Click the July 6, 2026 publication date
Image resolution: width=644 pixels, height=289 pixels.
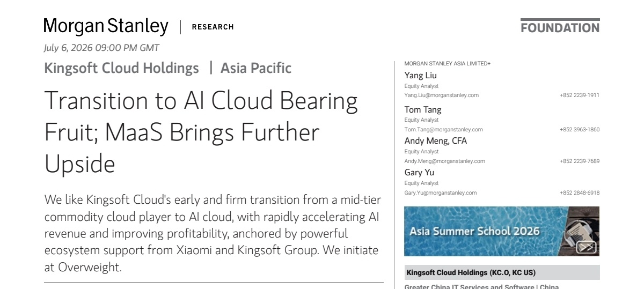click(101, 48)
